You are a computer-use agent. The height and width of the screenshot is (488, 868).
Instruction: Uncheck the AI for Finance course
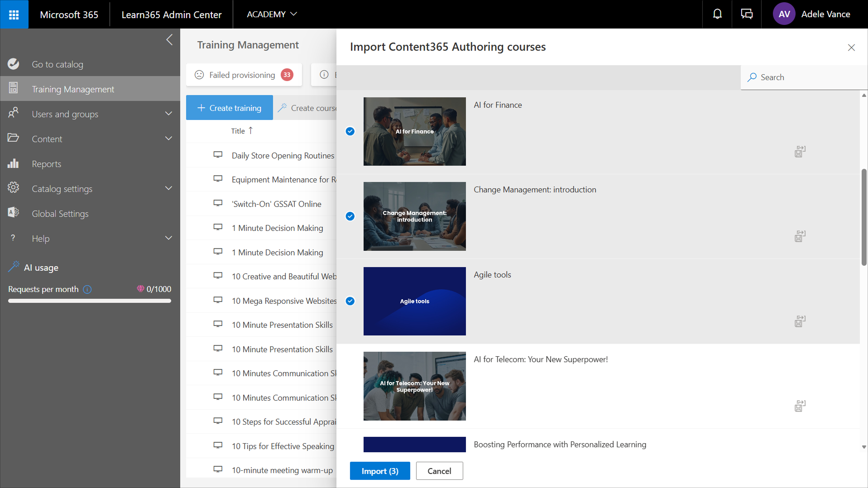tap(350, 131)
